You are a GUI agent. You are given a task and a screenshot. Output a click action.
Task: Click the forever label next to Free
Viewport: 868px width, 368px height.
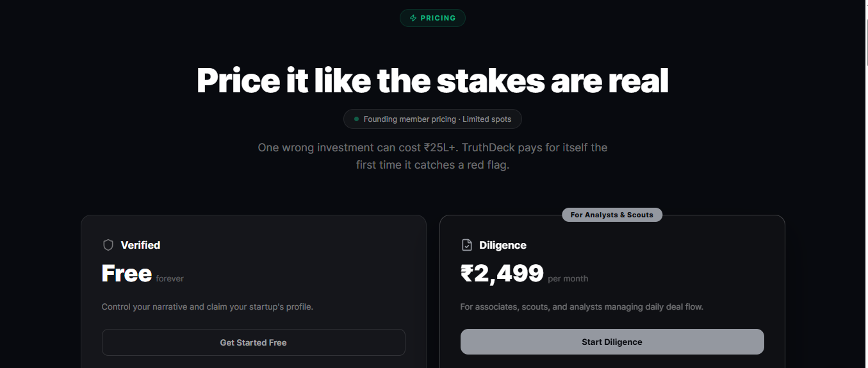(170, 278)
